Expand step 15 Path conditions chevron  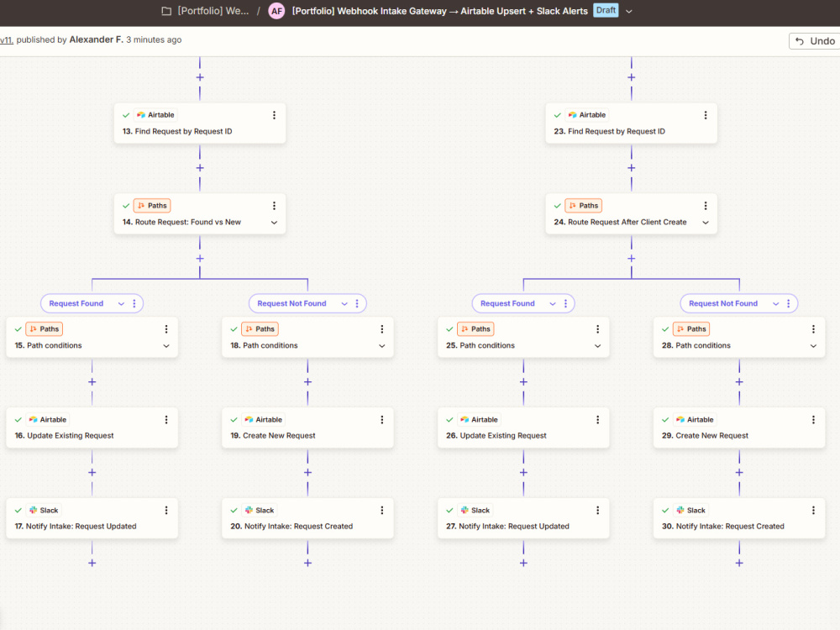click(166, 346)
